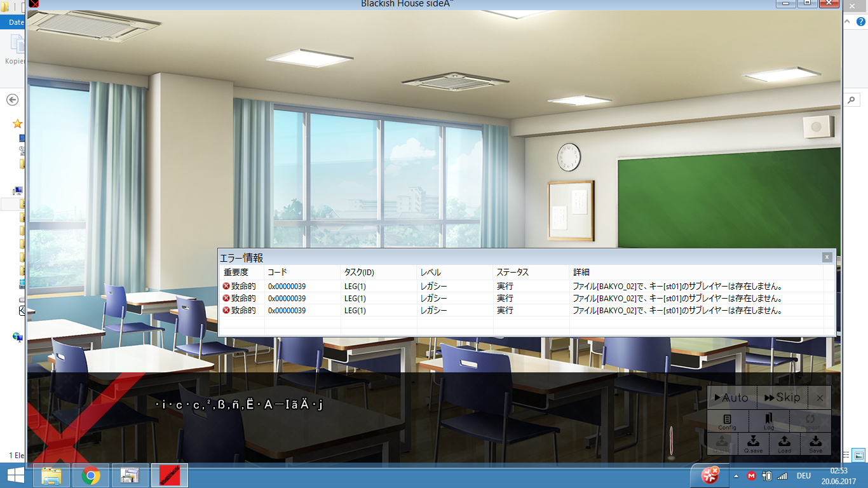868x488 pixels.
Task: Open the Windows Start button
Action: click(15, 475)
